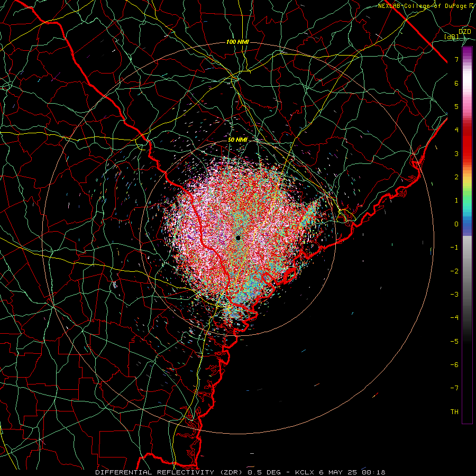
Task: Click the "3" value on the color scale
Action: tap(456, 153)
